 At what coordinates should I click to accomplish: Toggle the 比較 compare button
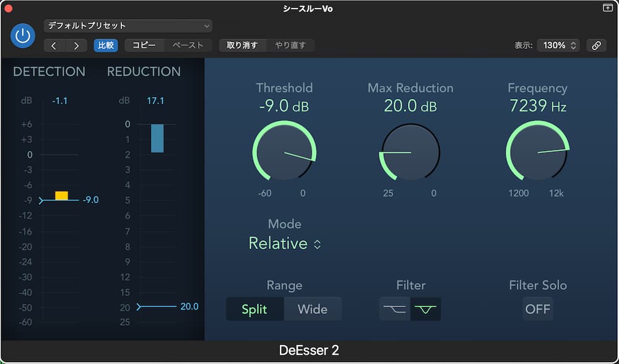(x=106, y=45)
